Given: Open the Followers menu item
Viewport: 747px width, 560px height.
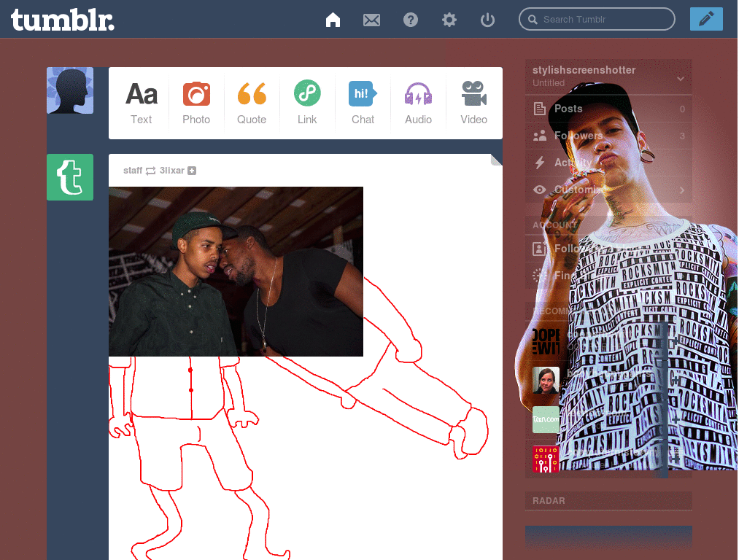Looking at the screenshot, I should [x=608, y=136].
